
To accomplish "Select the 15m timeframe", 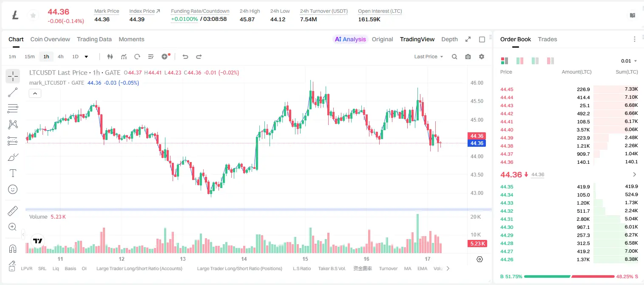I will tap(29, 57).
